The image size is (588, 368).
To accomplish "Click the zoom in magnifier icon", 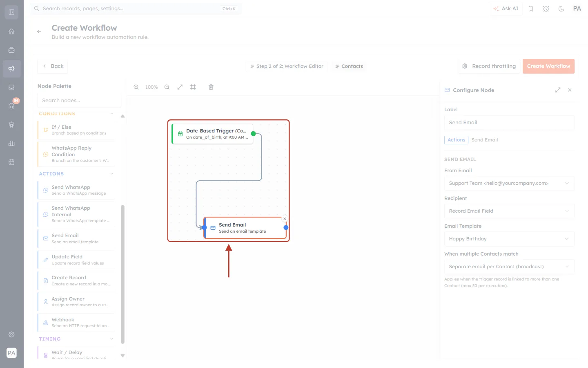I will click(136, 87).
